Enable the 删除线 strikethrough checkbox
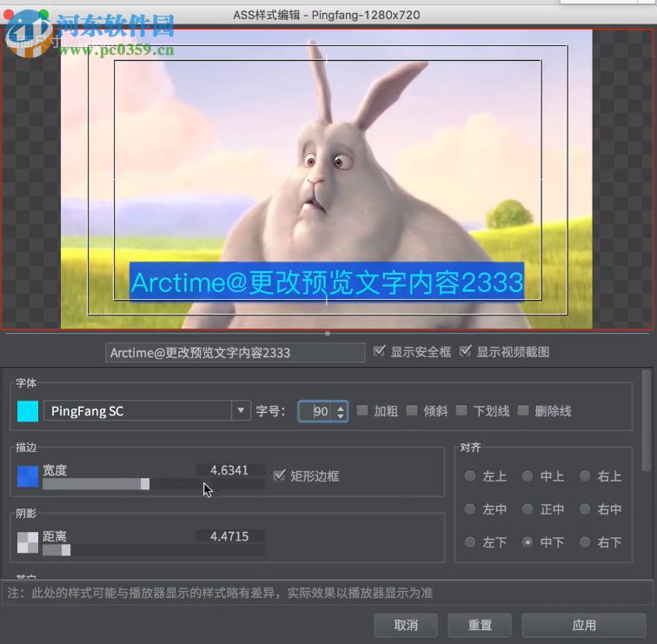This screenshot has width=657, height=644. pyautogui.click(x=523, y=410)
